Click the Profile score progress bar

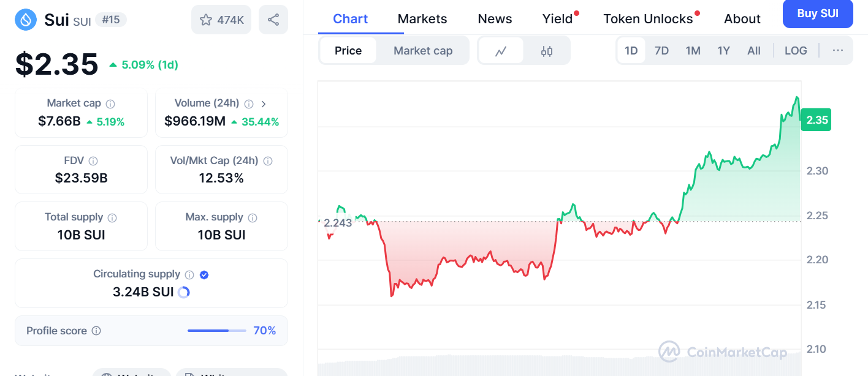[217, 331]
